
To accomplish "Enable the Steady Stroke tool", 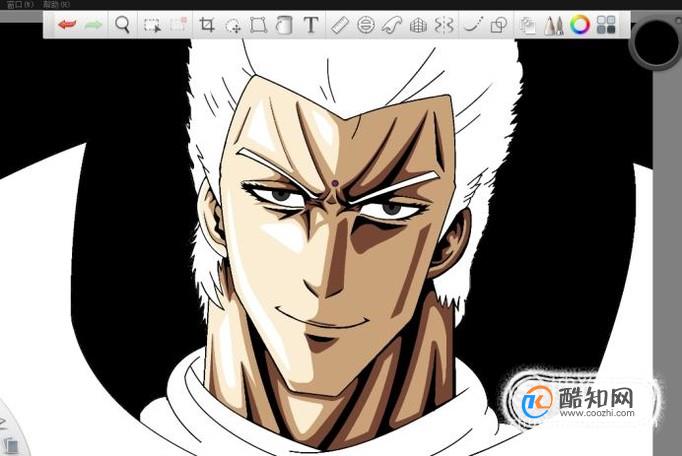I will (473, 25).
